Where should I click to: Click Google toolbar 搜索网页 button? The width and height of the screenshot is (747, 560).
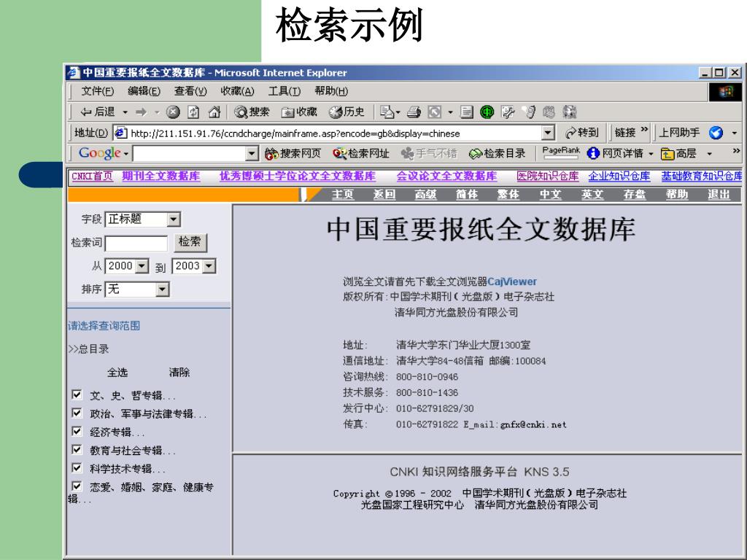(293, 153)
